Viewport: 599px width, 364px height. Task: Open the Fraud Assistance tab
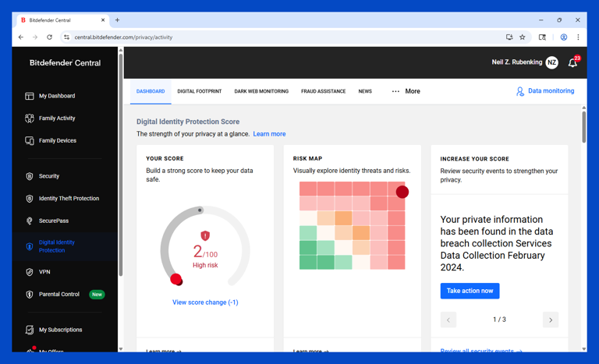(x=323, y=91)
